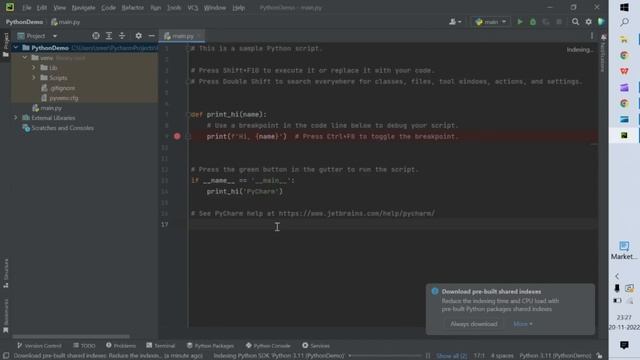
Task: Hide the Project tool window
Action: 151,36
